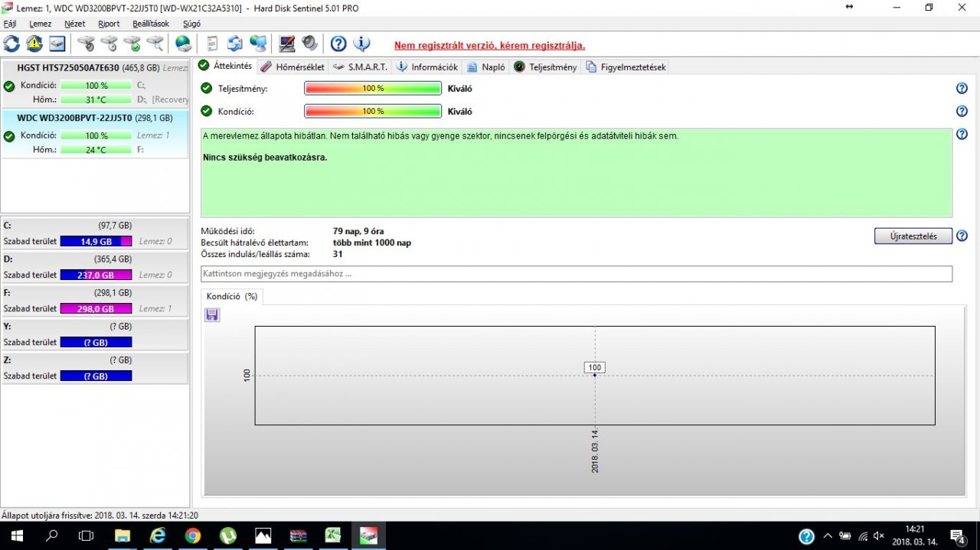Open Riport menu
Image resolution: width=980 pixels, height=550 pixels.
coord(109,24)
